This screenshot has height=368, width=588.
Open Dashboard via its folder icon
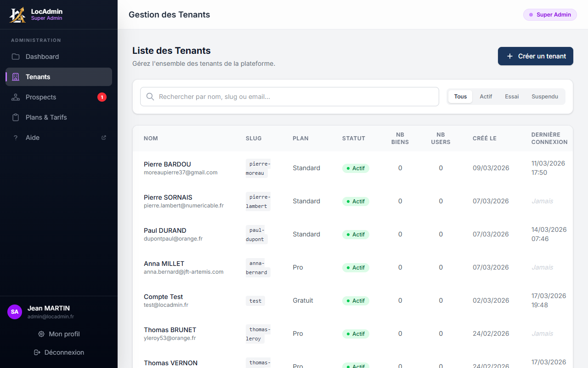click(16, 57)
